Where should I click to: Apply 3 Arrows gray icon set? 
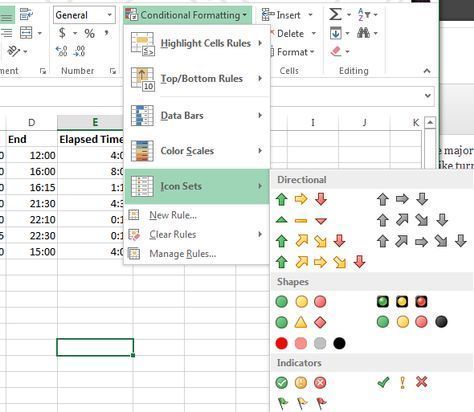click(402, 199)
